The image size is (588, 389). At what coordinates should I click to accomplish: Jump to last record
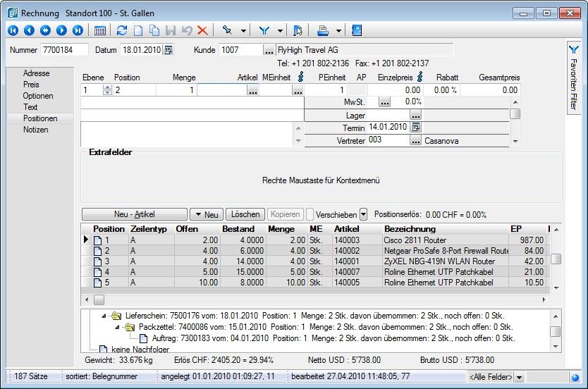tap(78, 30)
